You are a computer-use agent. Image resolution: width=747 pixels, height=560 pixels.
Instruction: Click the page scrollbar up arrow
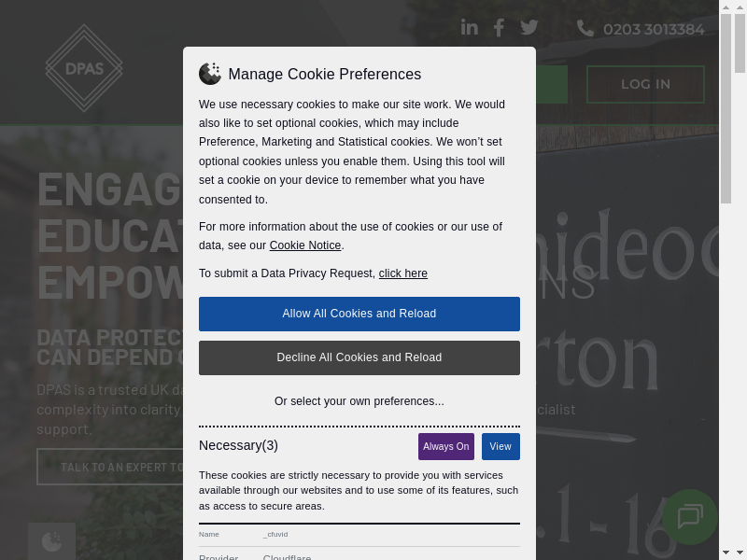[726, 7]
